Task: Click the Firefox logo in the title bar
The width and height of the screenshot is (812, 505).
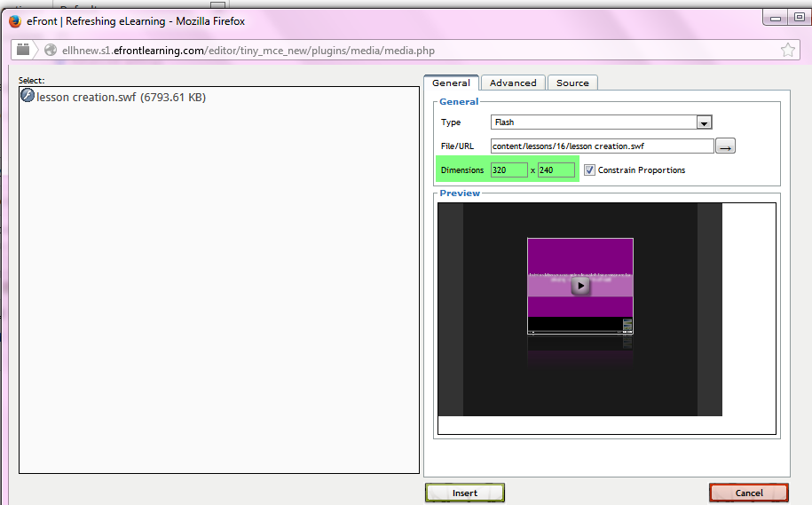Action: 14,20
